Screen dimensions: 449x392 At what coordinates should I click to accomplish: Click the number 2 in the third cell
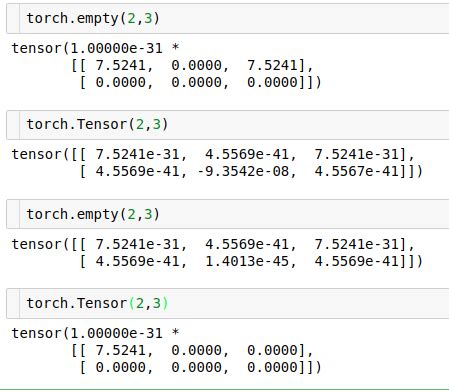coord(131,214)
